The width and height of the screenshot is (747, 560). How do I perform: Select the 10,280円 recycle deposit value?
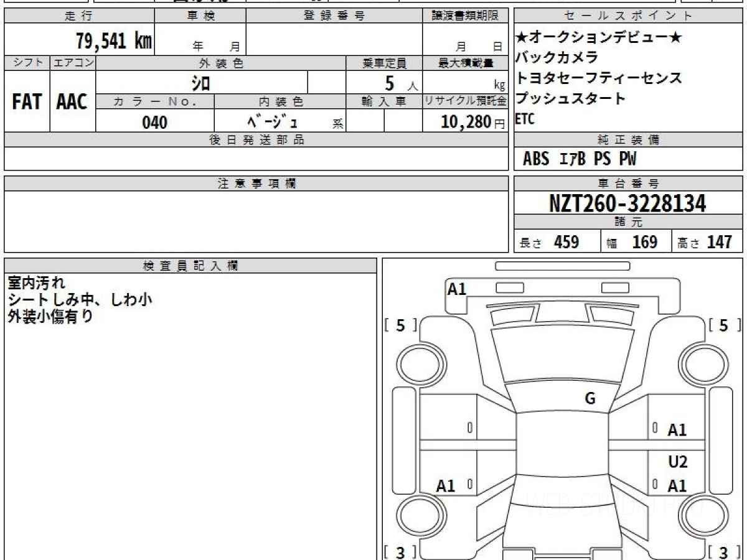(472, 122)
